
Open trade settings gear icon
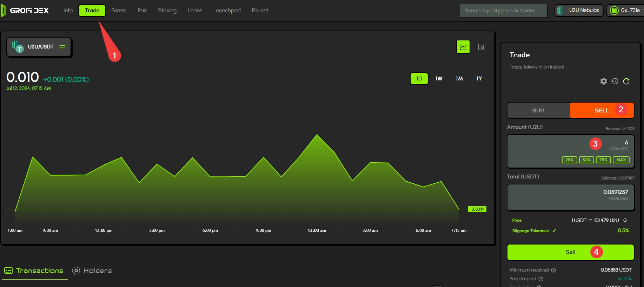603,81
